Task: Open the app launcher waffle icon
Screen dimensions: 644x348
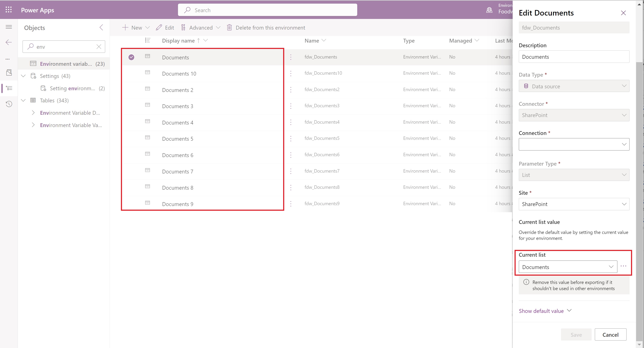Action: click(9, 10)
